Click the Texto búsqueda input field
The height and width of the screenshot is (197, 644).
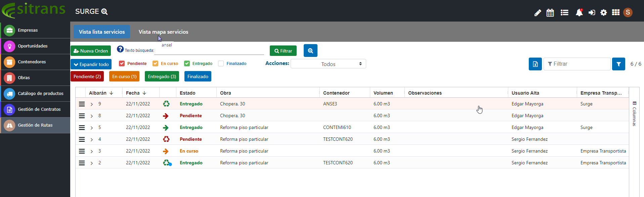point(209,51)
